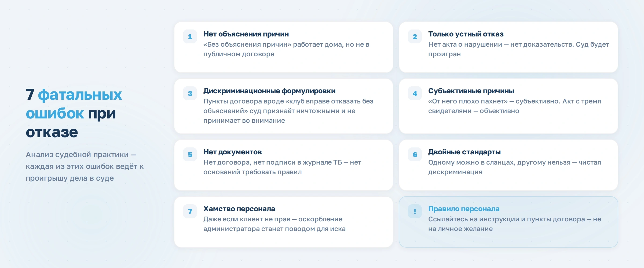Select the card «Нет объяснения причин»
The width and height of the screenshot is (644, 268).
(284, 47)
